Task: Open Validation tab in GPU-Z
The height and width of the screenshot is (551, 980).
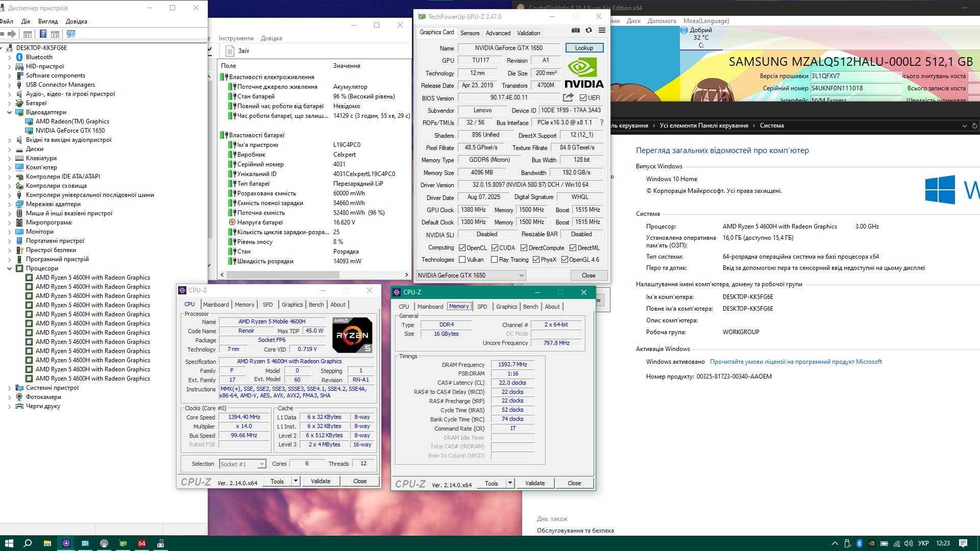Action: pos(528,33)
